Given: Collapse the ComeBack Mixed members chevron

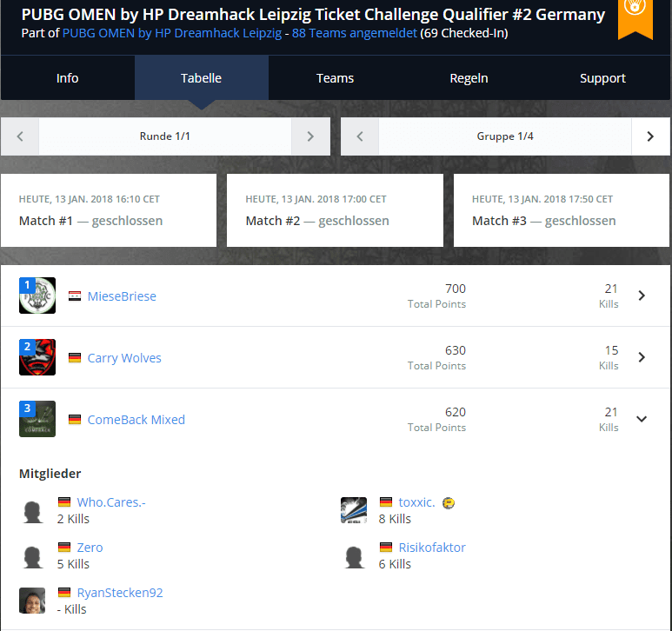Looking at the screenshot, I should tap(642, 419).
